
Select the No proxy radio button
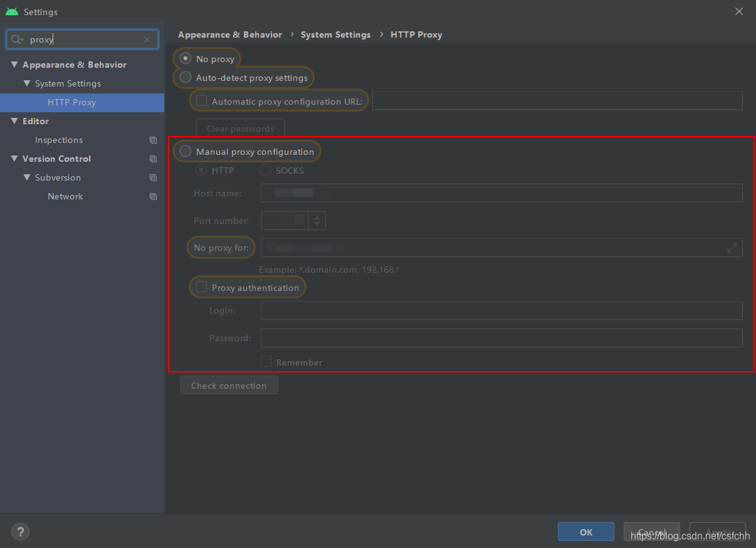(x=186, y=58)
